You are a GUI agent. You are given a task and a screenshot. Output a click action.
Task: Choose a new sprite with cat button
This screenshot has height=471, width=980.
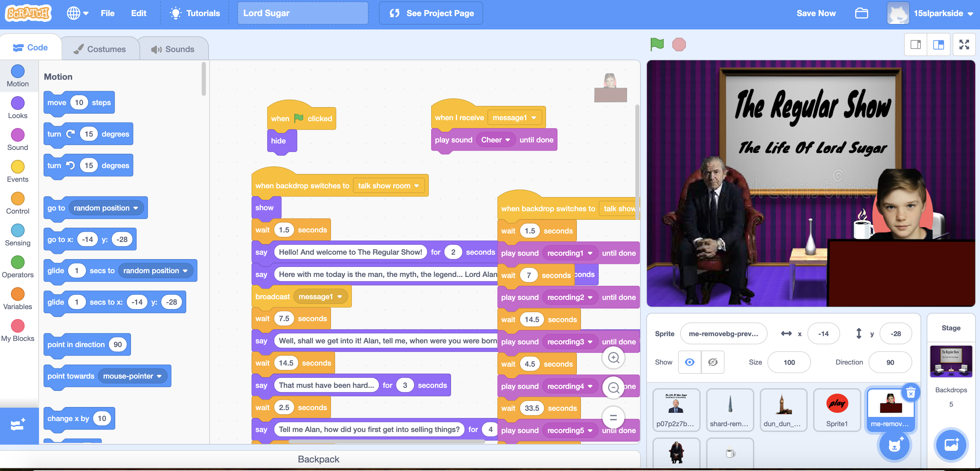coord(895,444)
